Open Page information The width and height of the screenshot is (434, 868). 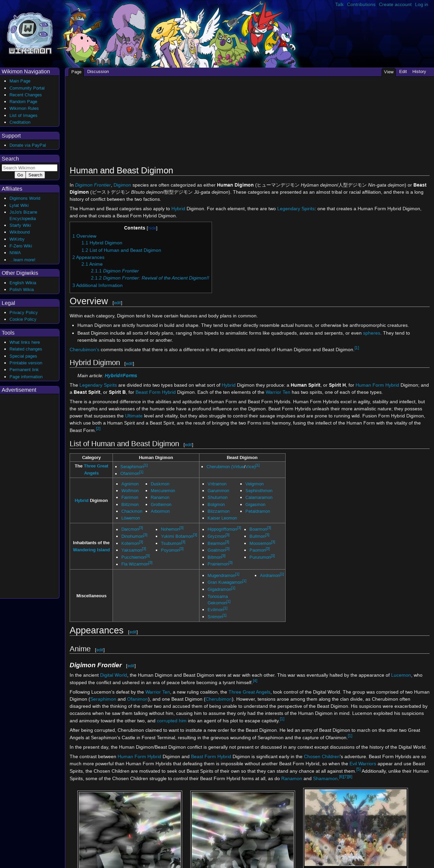coord(26,377)
